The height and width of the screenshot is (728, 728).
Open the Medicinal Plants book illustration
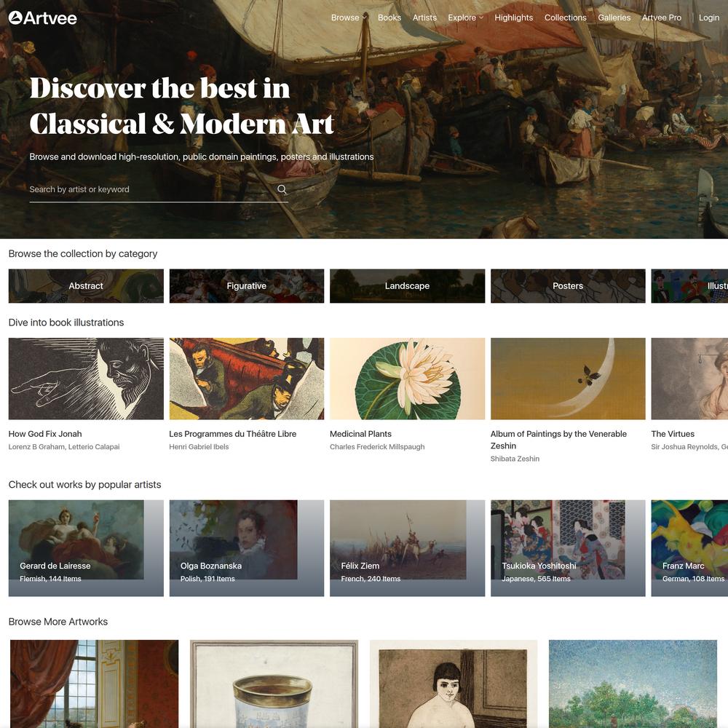point(407,379)
